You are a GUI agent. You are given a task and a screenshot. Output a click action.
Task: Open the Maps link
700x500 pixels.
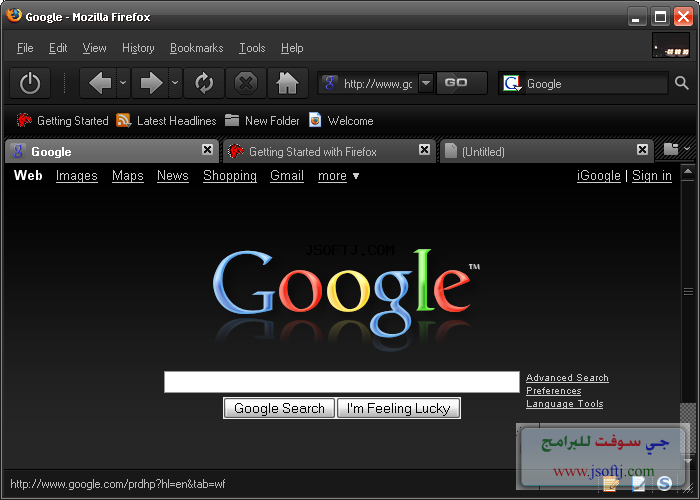pos(128,176)
